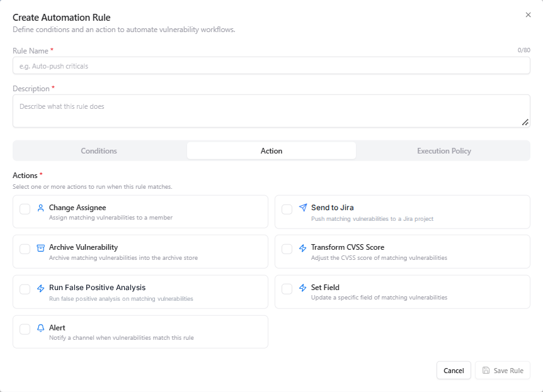Click the Alert title text
This screenshot has height=392, width=543.
pos(57,328)
